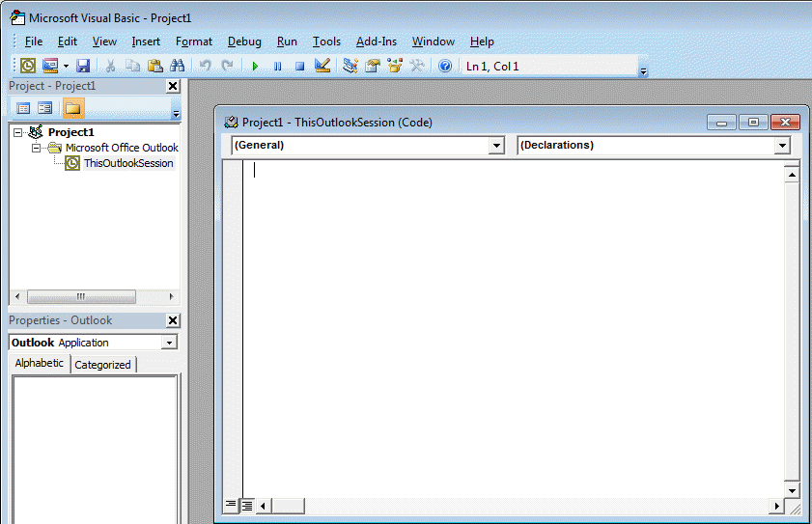Click inside the code editor area
This screenshot has height=524, width=812.
point(513,329)
